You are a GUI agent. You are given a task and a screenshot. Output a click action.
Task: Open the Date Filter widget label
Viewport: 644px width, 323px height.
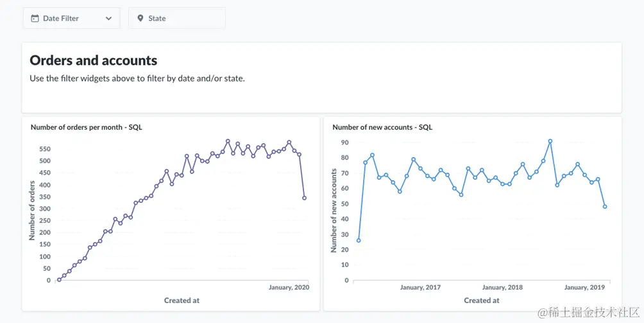[x=61, y=19]
